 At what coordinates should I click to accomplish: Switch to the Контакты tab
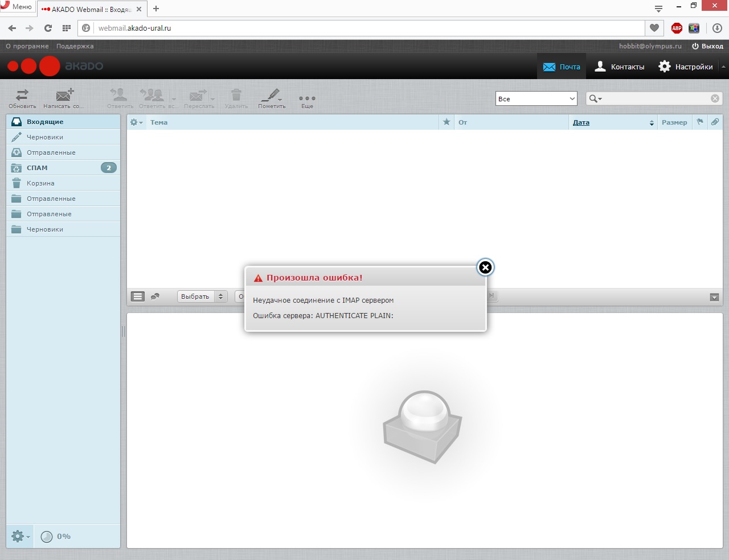(x=619, y=67)
